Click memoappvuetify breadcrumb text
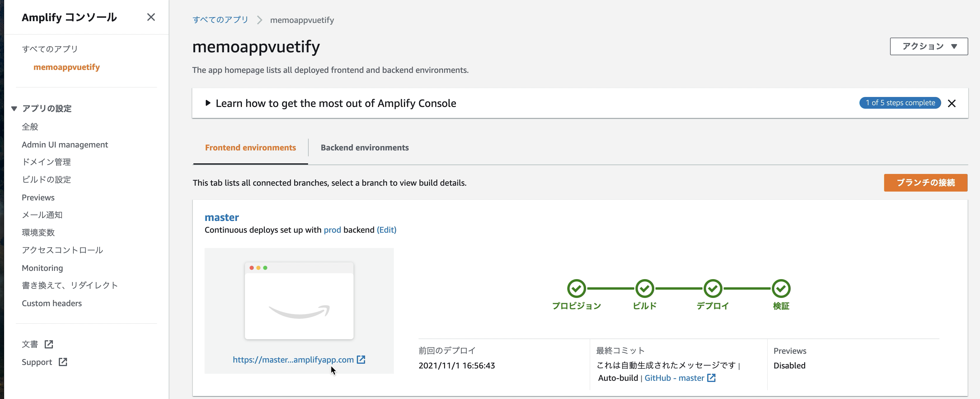 (x=302, y=20)
